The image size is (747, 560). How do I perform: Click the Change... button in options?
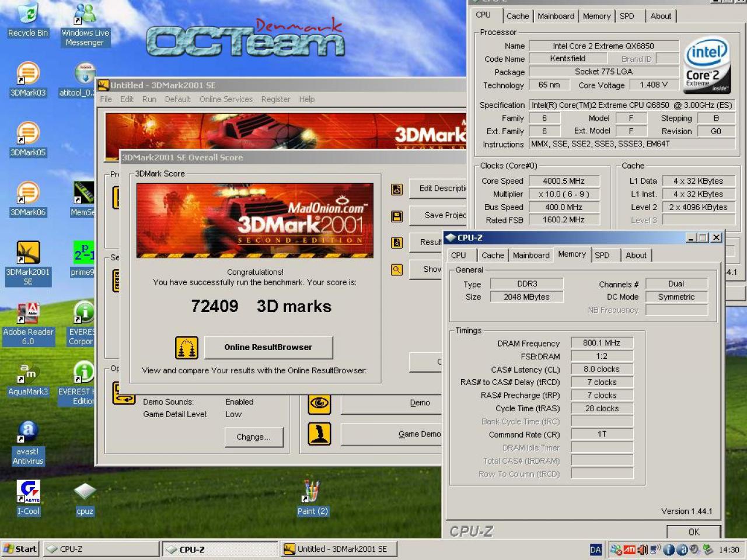pyautogui.click(x=254, y=437)
